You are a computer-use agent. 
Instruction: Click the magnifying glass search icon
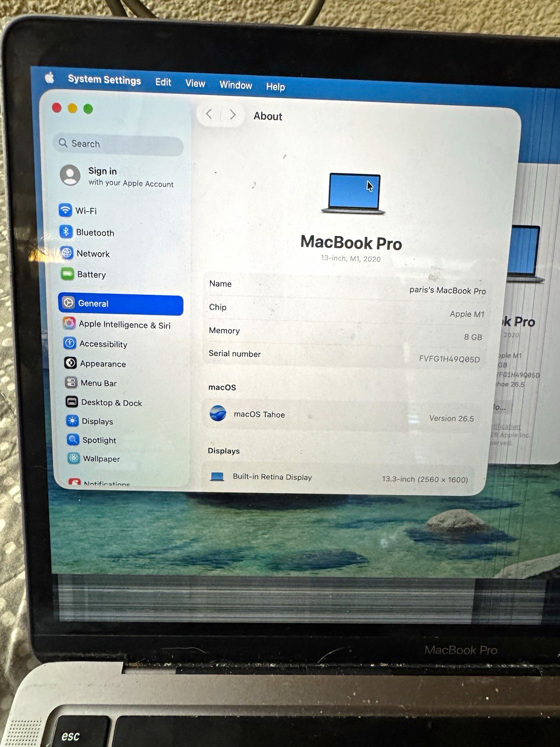(x=63, y=142)
